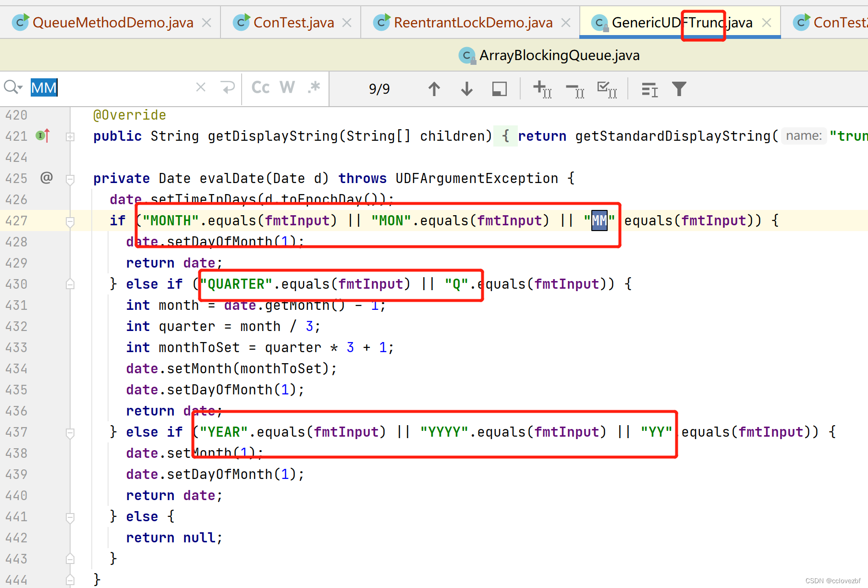
Task: Toggle match case Cc option
Action: 260,87
